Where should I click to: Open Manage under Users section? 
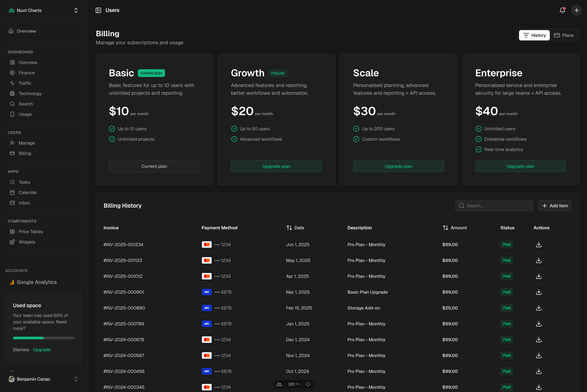(27, 143)
